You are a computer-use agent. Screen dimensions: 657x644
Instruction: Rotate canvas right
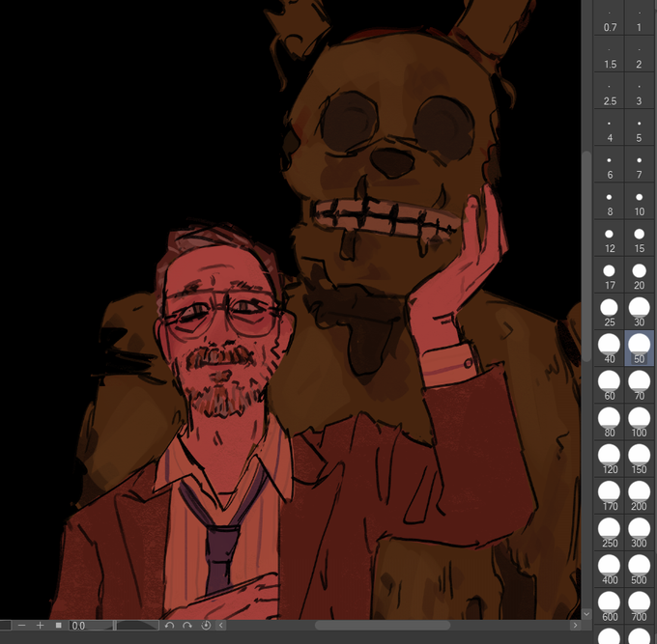click(x=187, y=626)
